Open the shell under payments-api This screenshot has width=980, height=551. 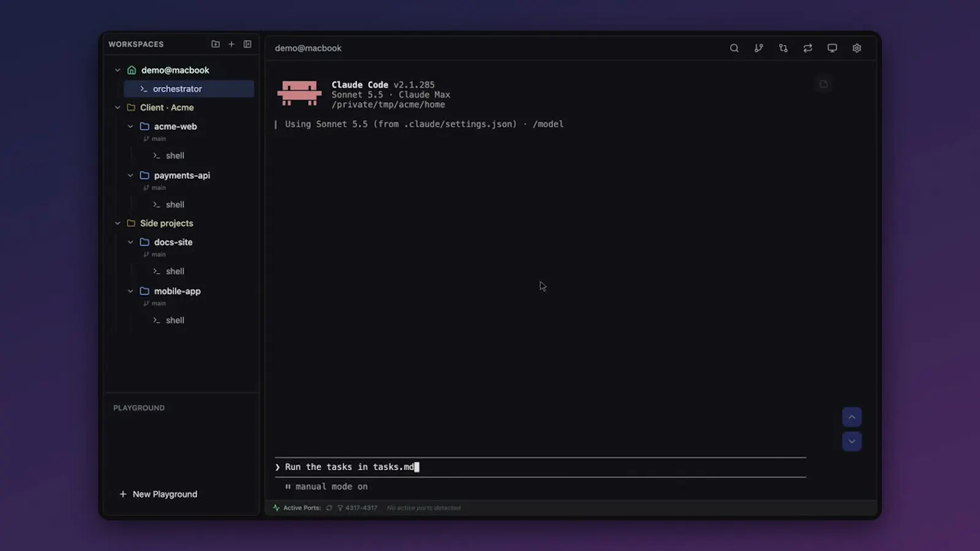[x=175, y=204]
